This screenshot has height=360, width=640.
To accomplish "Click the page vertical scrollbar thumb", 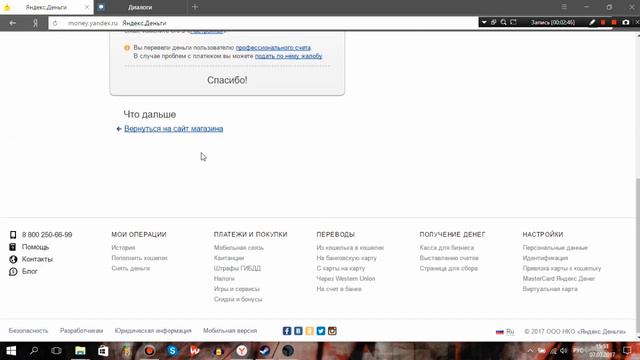I will tap(638, 257).
